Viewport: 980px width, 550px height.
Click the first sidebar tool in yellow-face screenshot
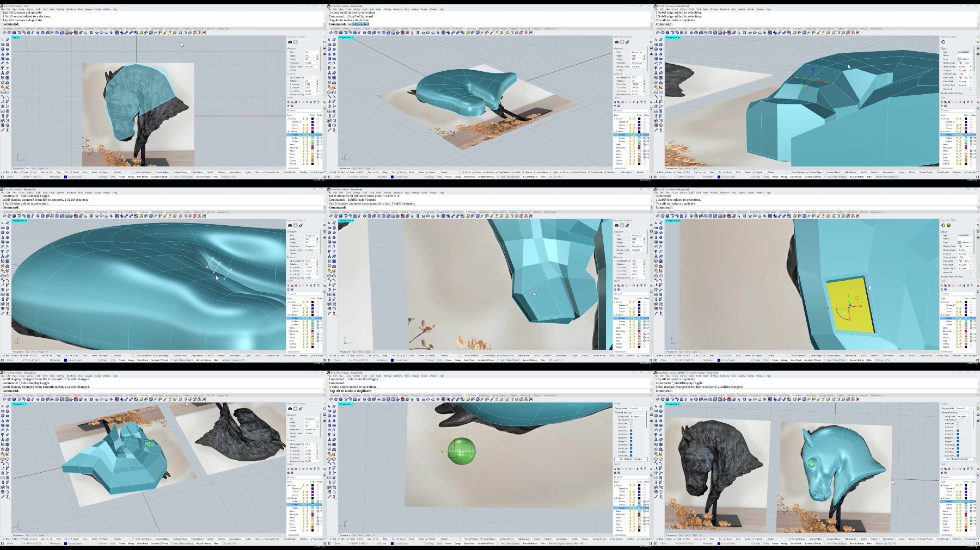click(657, 223)
